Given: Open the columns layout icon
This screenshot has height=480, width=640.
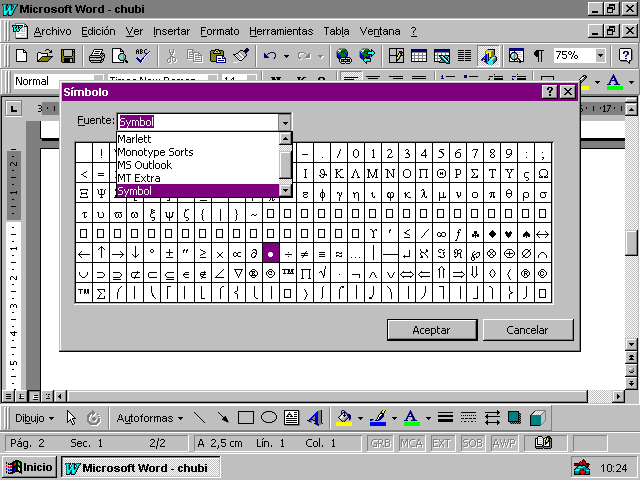Looking at the screenshot, I should [x=464, y=56].
